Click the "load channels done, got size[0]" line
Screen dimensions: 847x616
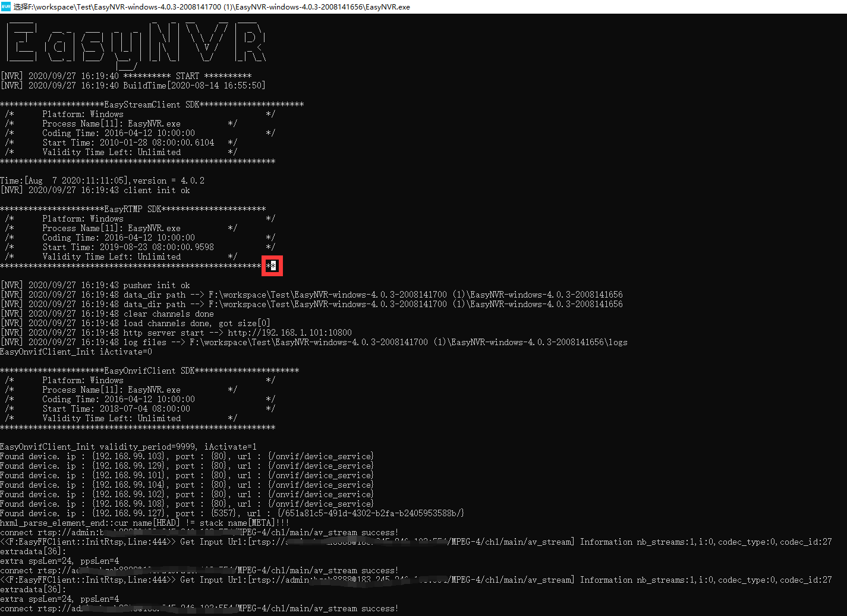[136, 323]
